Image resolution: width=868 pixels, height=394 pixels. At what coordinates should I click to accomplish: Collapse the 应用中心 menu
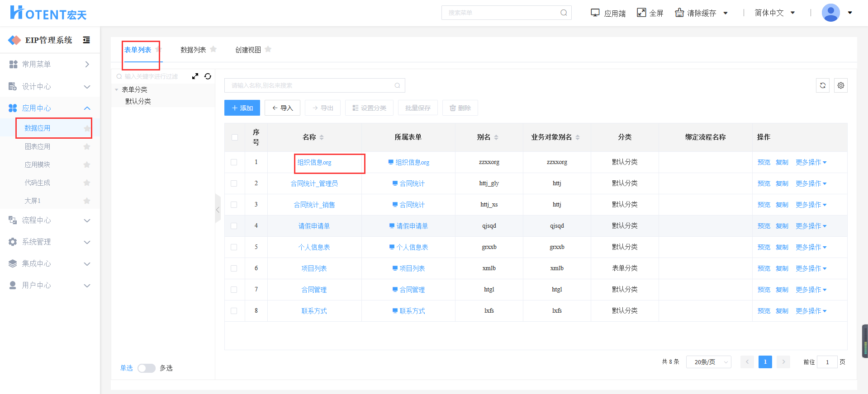[50, 108]
